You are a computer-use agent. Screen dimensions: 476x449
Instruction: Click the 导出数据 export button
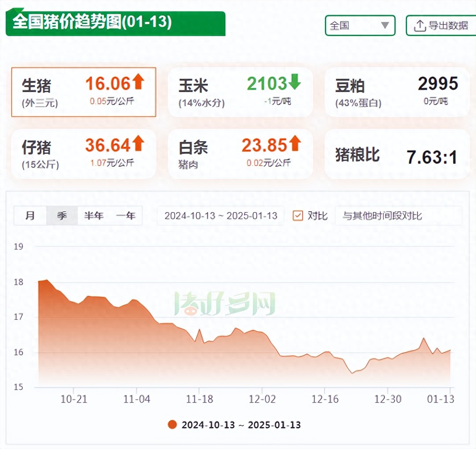441,26
